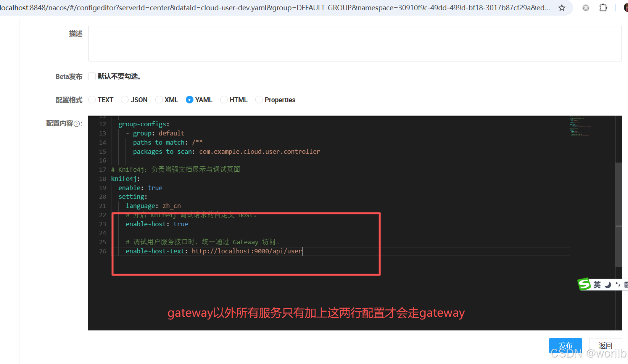Click the punctuation icon in the IME bar
The height and width of the screenshot is (364, 628).
pyautogui.click(x=617, y=285)
